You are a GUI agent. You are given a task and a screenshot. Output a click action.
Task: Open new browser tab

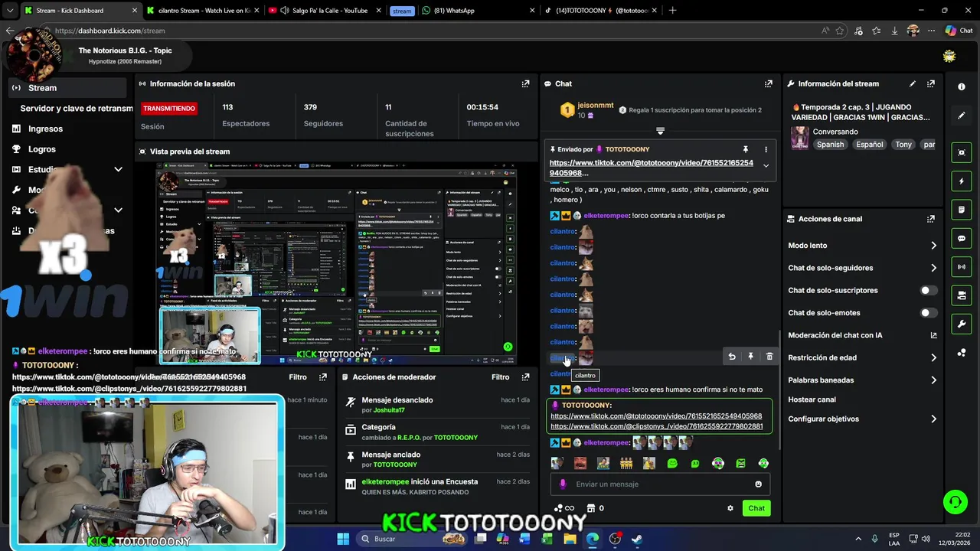(x=673, y=11)
